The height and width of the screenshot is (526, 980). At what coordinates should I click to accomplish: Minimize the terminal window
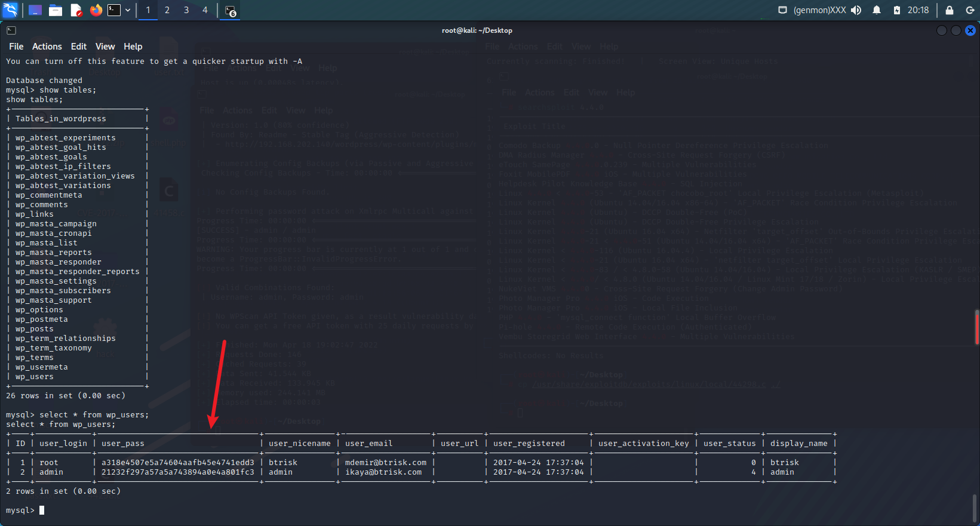[942, 30]
